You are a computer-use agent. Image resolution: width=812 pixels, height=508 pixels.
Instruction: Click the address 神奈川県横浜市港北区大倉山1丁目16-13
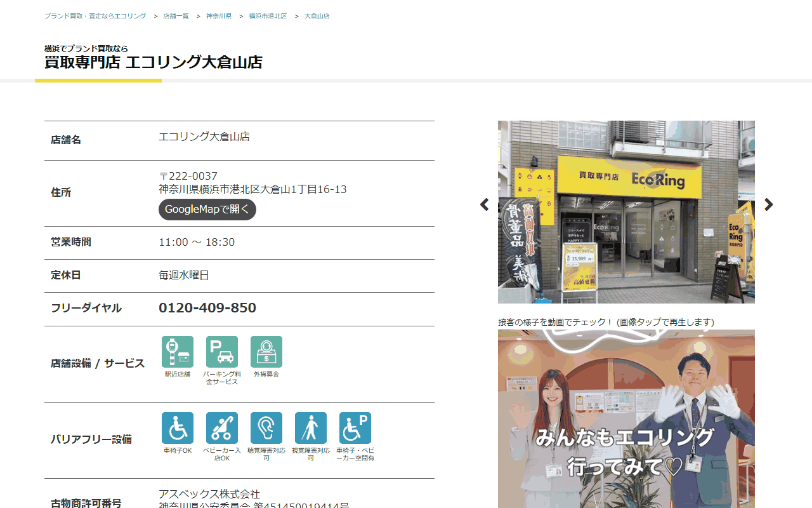(252, 189)
